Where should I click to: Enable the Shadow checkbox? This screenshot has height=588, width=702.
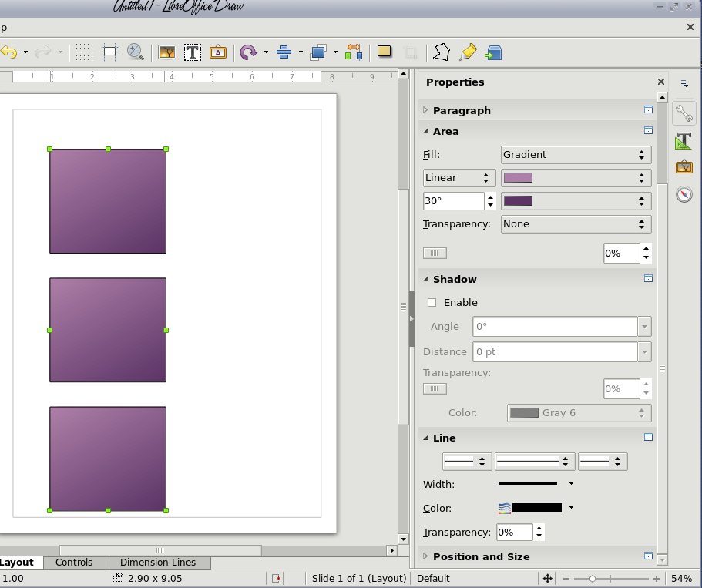coord(432,303)
